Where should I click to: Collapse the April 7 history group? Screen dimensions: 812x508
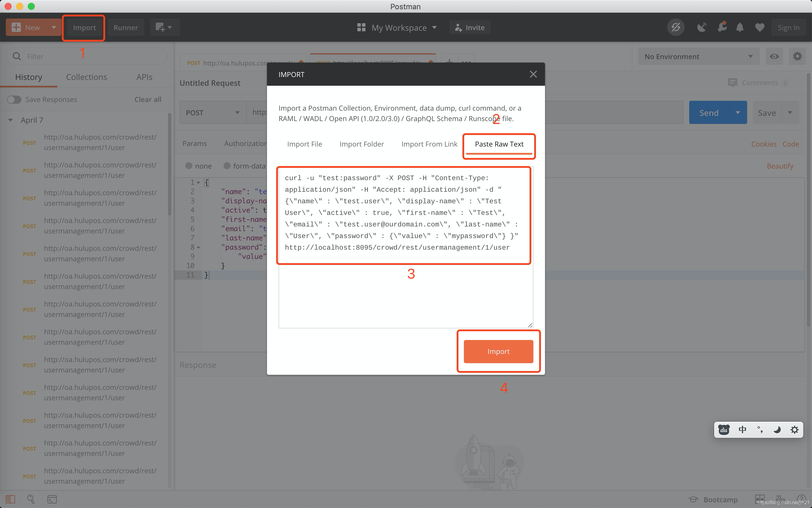[x=10, y=120]
